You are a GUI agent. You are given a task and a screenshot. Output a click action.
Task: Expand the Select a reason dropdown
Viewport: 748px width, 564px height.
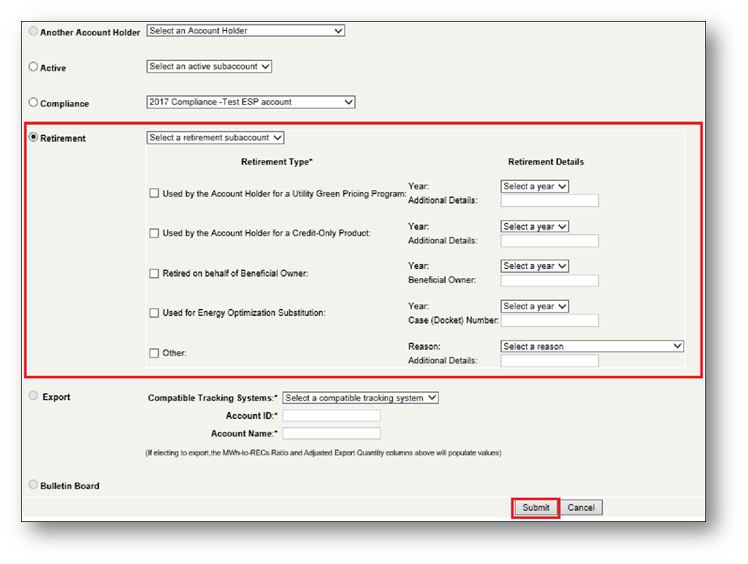[592, 346]
